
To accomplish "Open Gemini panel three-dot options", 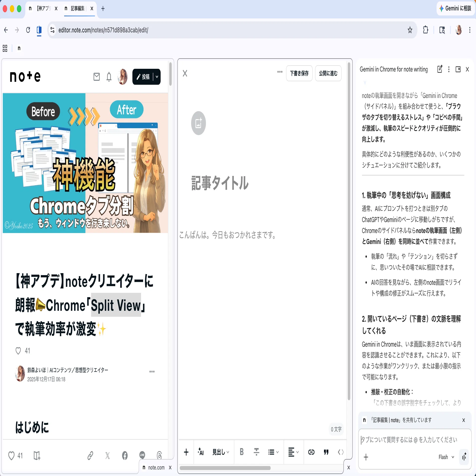I will point(449,69).
